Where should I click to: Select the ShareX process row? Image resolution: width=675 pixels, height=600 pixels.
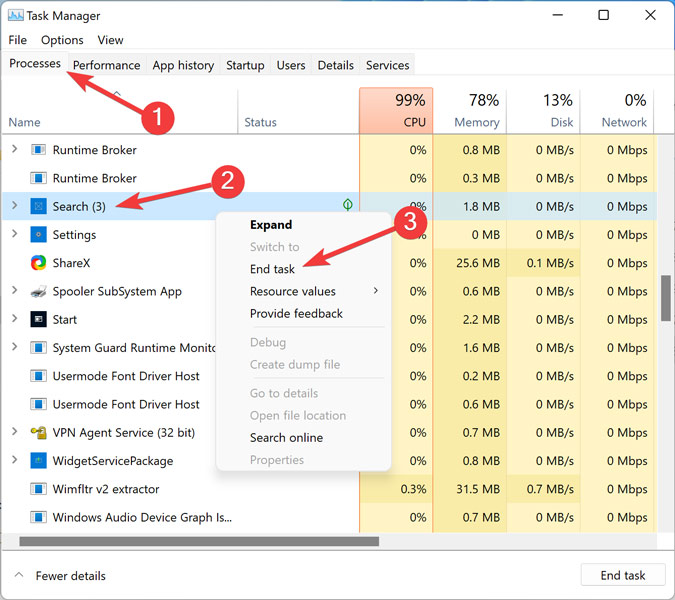click(x=329, y=263)
